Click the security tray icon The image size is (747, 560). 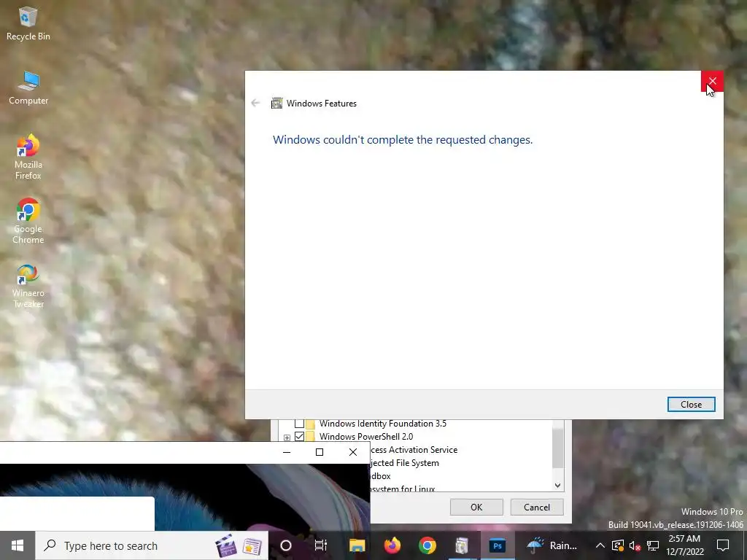click(x=617, y=545)
